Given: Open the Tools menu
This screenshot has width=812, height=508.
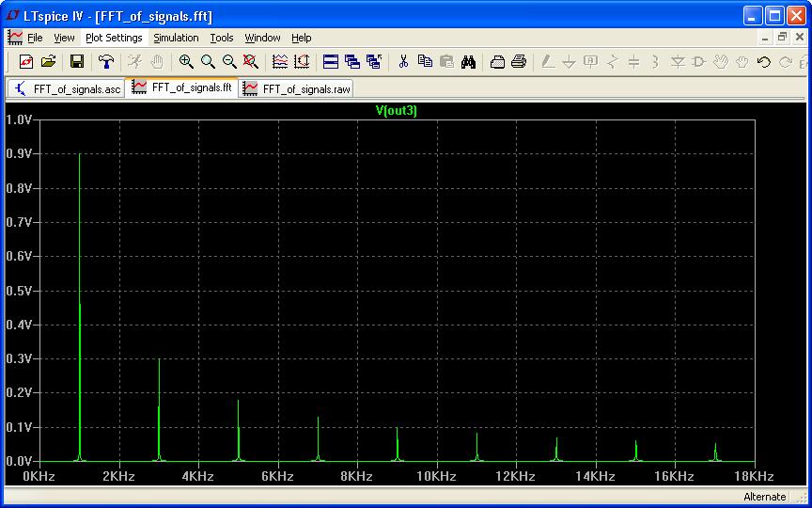Looking at the screenshot, I should (x=222, y=38).
